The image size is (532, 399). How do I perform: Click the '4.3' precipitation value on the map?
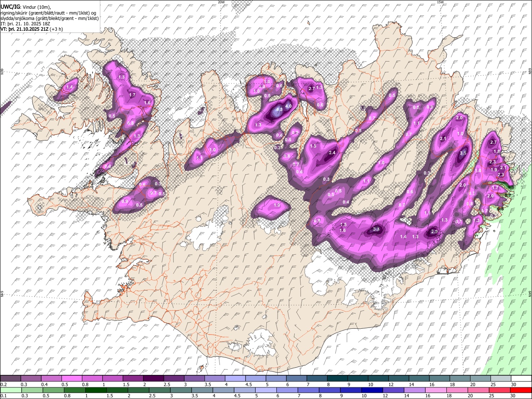(279, 110)
